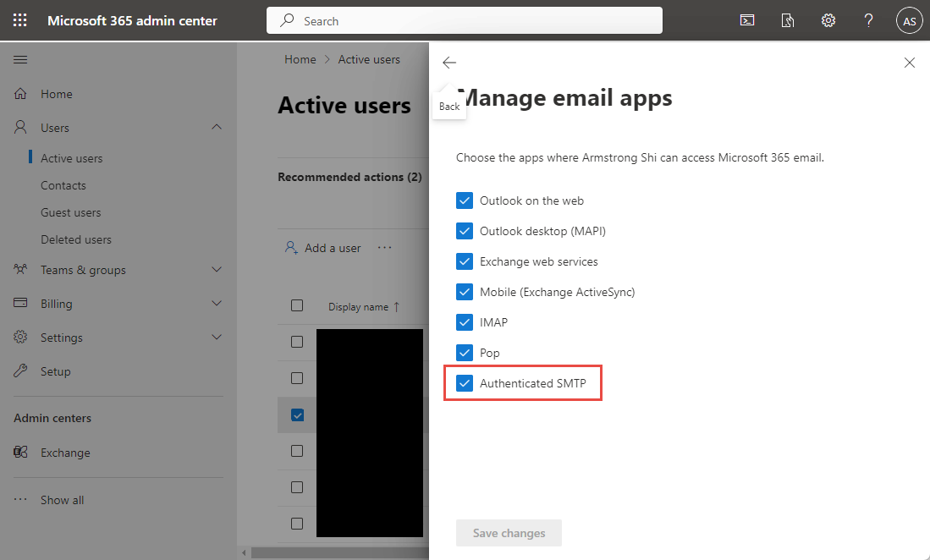This screenshot has width=930, height=560.
Task: Sort by the Display name arrow
Action: (x=397, y=307)
